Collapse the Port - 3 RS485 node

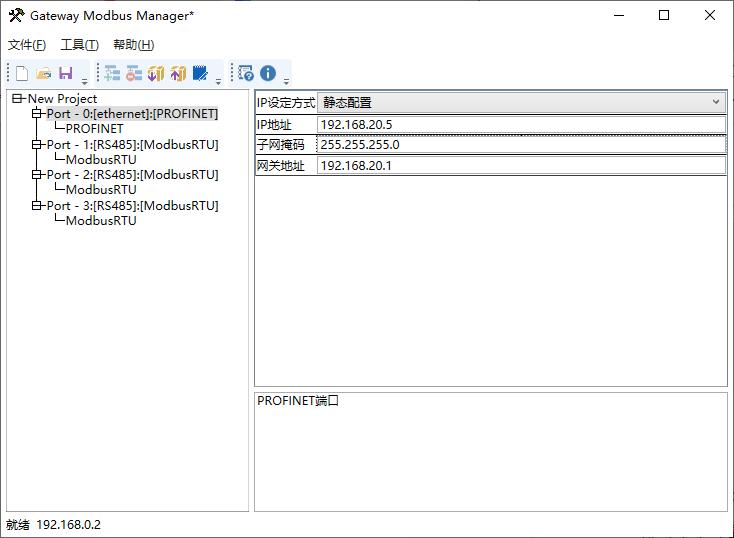click(37, 206)
